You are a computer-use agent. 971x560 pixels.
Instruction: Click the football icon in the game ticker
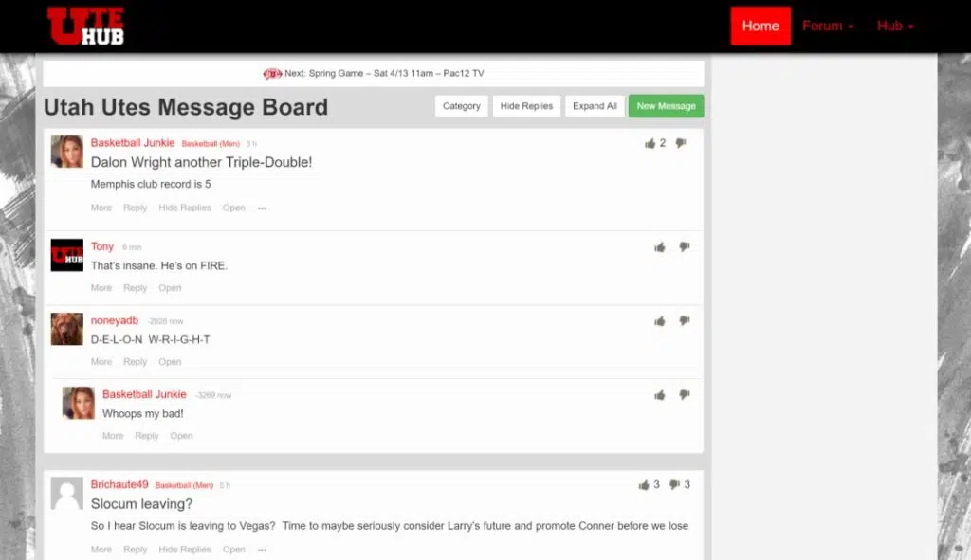tap(273, 72)
